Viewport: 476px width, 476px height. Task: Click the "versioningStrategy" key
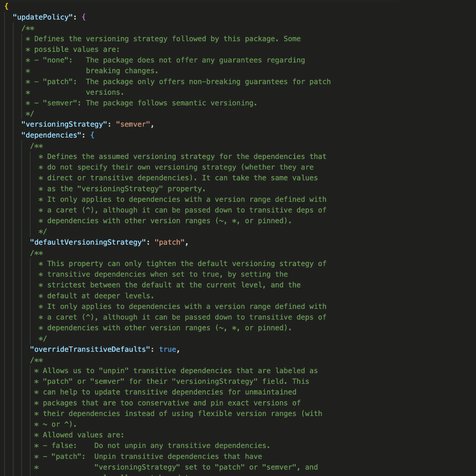[64, 124]
